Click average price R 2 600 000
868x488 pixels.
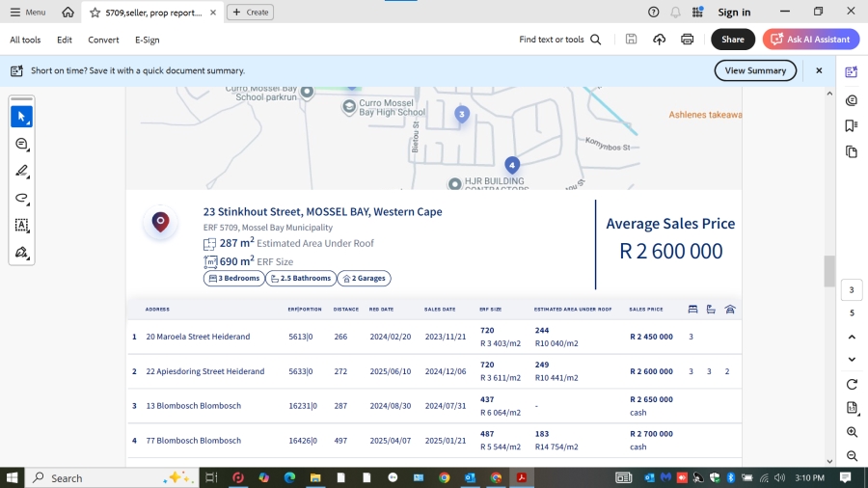(x=670, y=251)
